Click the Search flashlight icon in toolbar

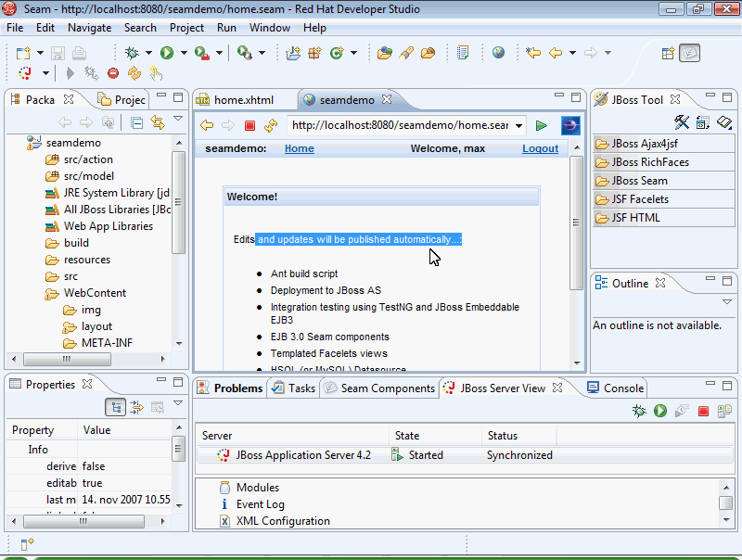[406, 53]
